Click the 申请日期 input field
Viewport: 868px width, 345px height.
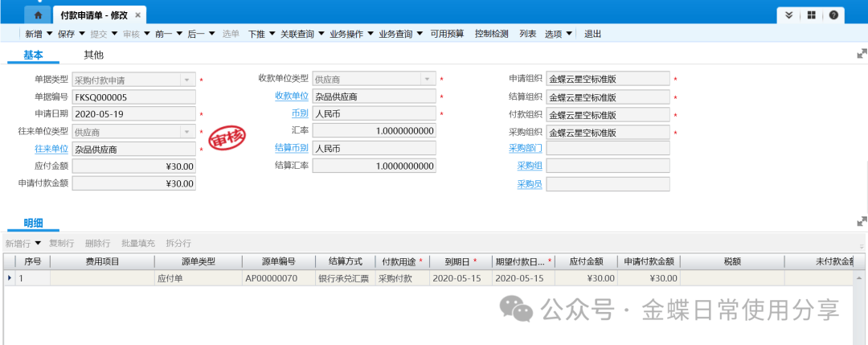(x=133, y=114)
